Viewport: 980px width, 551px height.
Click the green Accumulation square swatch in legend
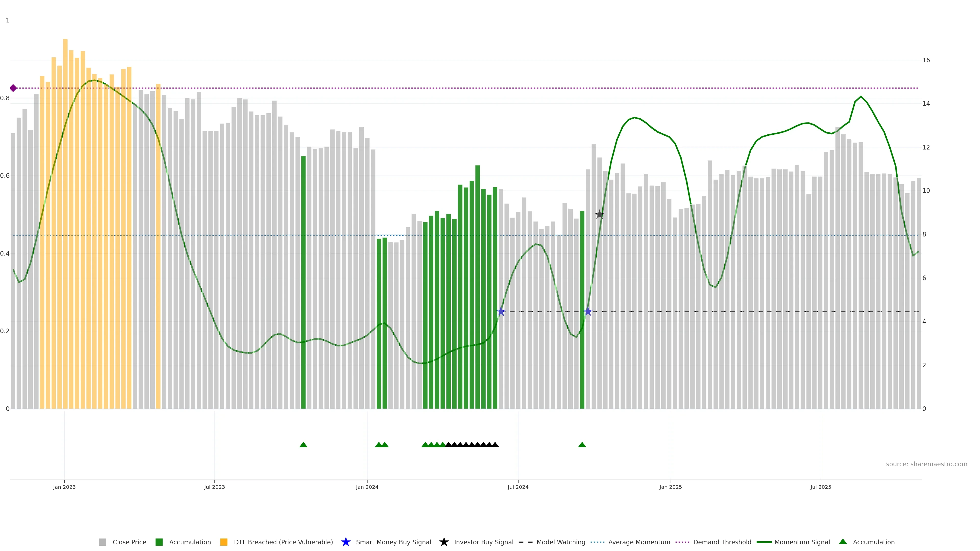(159, 542)
